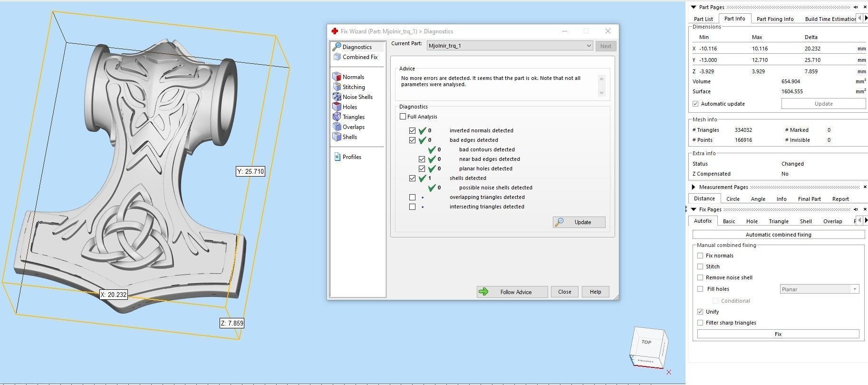Click the view orientation cube TOP face

(646, 342)
